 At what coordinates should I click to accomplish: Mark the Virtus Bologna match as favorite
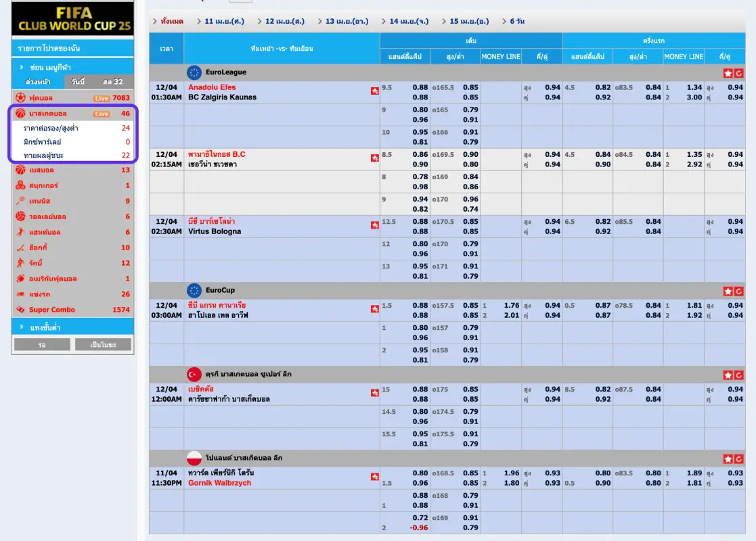coord(374,225)
